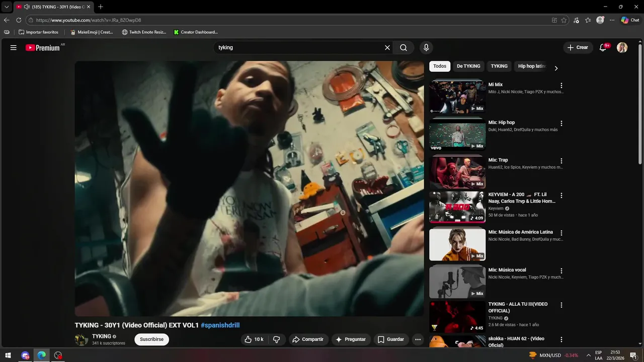Image resolution: width=644 pixels, height=362 pixels.
Task: Open tab actions menu chevron
Action: click(x=7, y=7)
